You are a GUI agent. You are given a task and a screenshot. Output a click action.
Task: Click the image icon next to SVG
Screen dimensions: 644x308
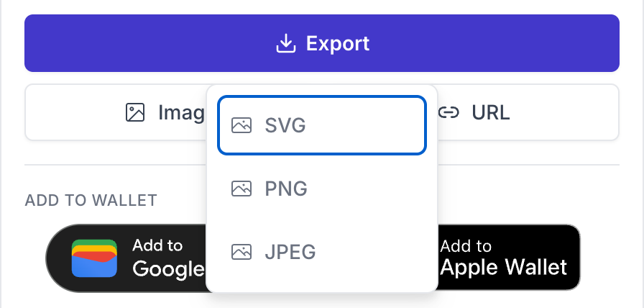click(x=241, y=125)
